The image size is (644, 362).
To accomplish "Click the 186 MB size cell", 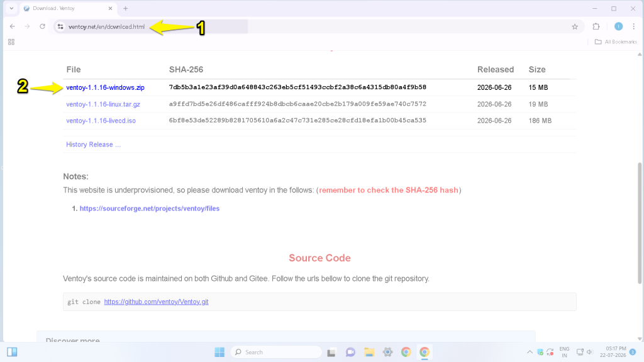I will (x=540, y=121).
